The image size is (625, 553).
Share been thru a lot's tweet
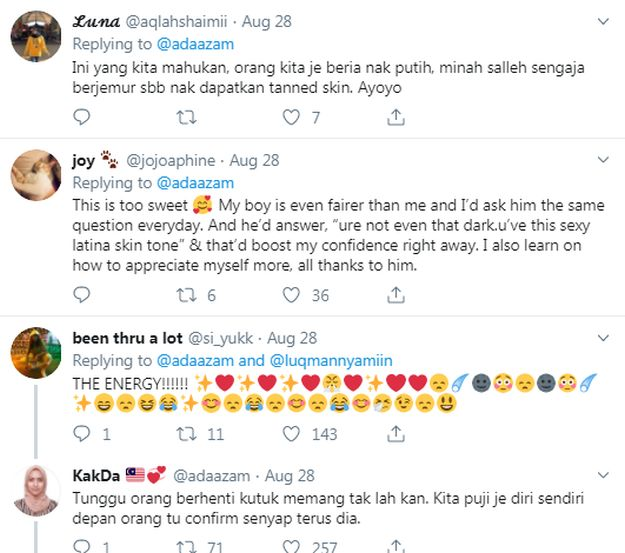tap(396, 434)
